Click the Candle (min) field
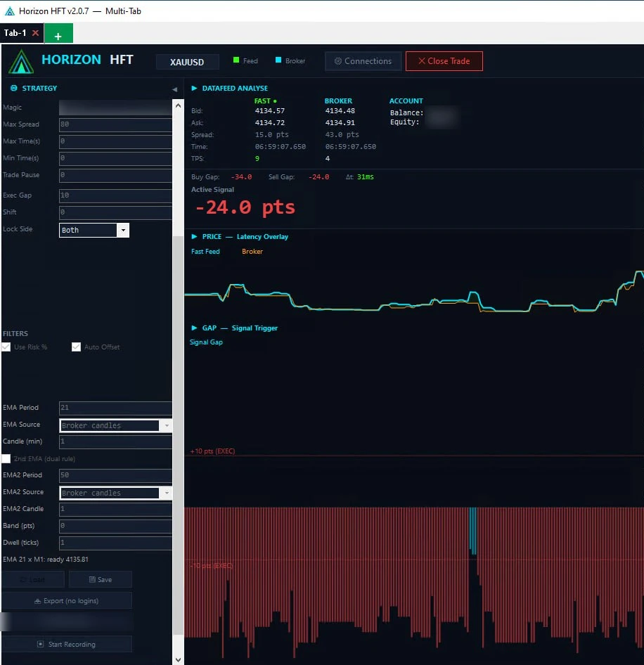 [x=115, y=441]
